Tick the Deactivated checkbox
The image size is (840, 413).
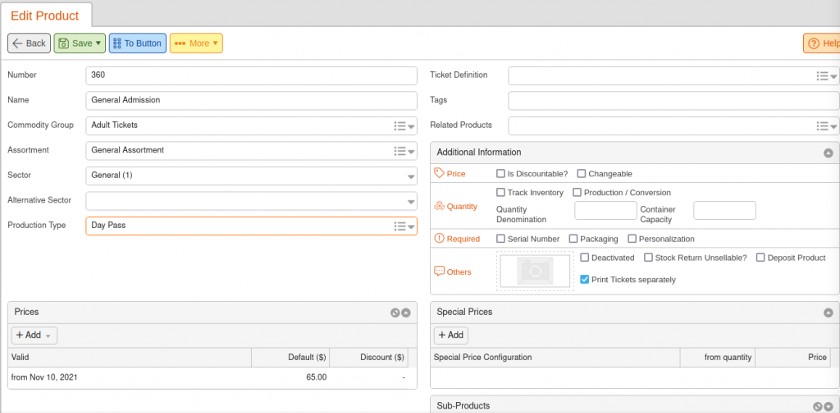tap(585, 258)
